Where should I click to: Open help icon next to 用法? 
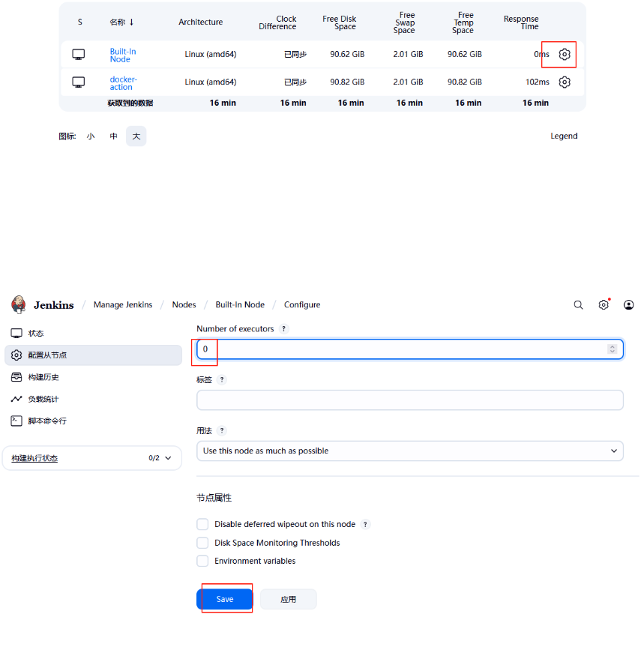click(x=222, y=430)
